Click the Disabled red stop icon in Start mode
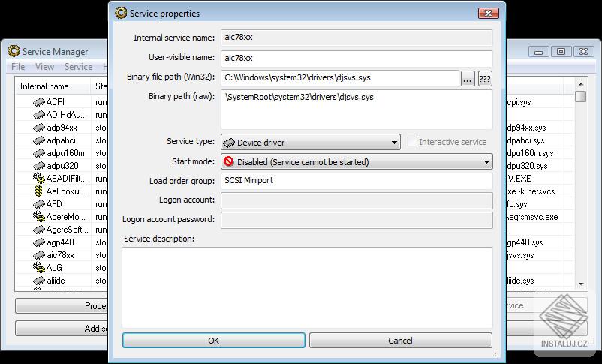 (228, 161)
